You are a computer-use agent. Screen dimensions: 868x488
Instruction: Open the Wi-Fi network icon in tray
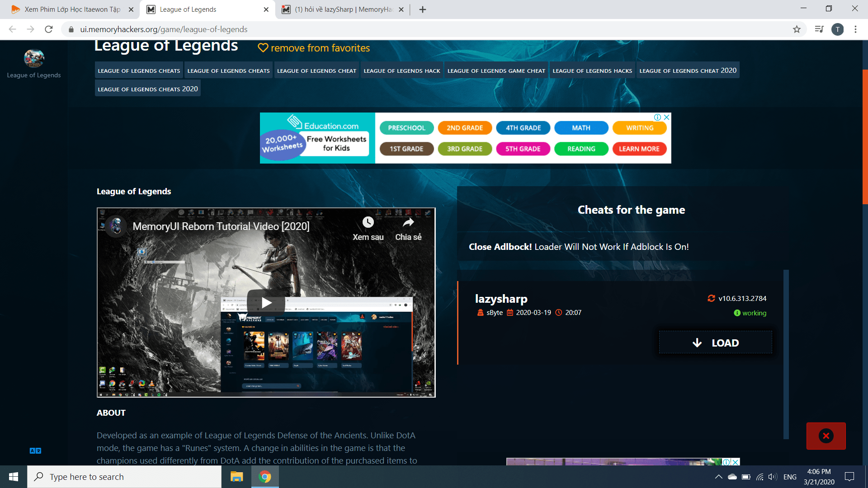759,477
